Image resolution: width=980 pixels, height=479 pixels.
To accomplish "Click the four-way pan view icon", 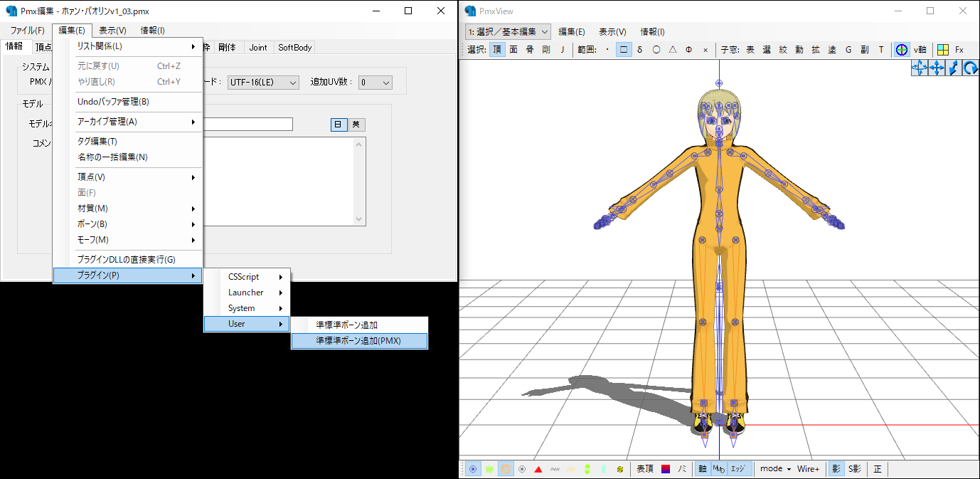I will coord(937,68).
